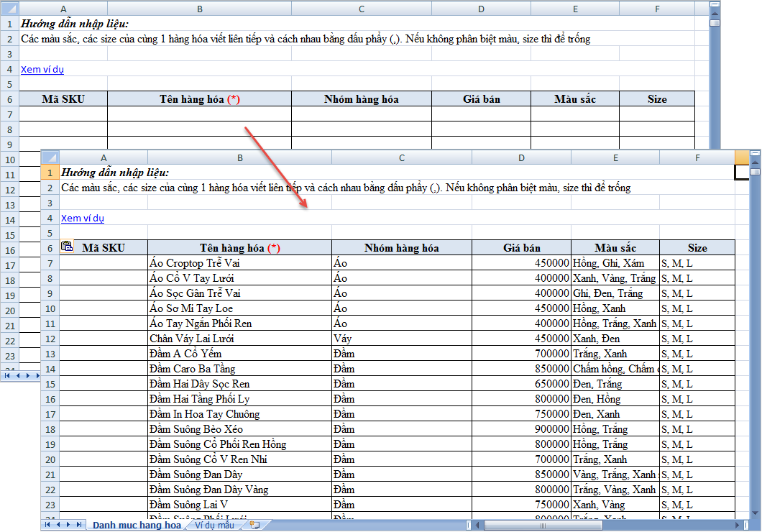Screen dimensions: 762x532
Task: Click vertical scroll up arrow in back window
Action: tap(715, 12)
